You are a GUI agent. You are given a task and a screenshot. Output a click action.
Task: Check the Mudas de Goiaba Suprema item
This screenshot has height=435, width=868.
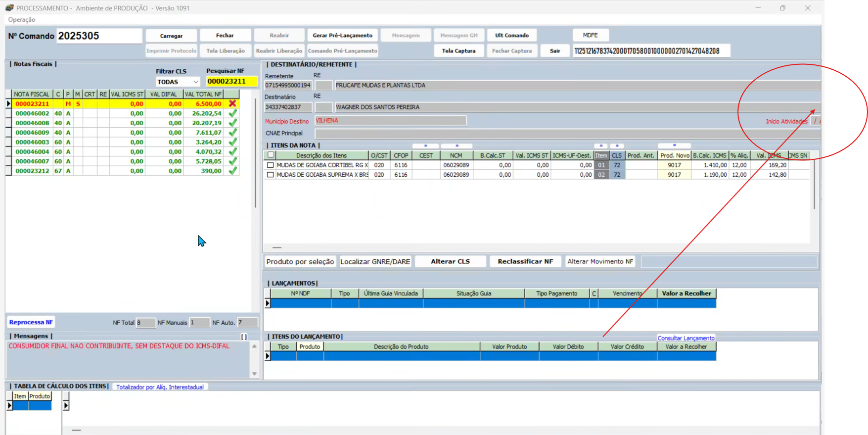(270, 175)
